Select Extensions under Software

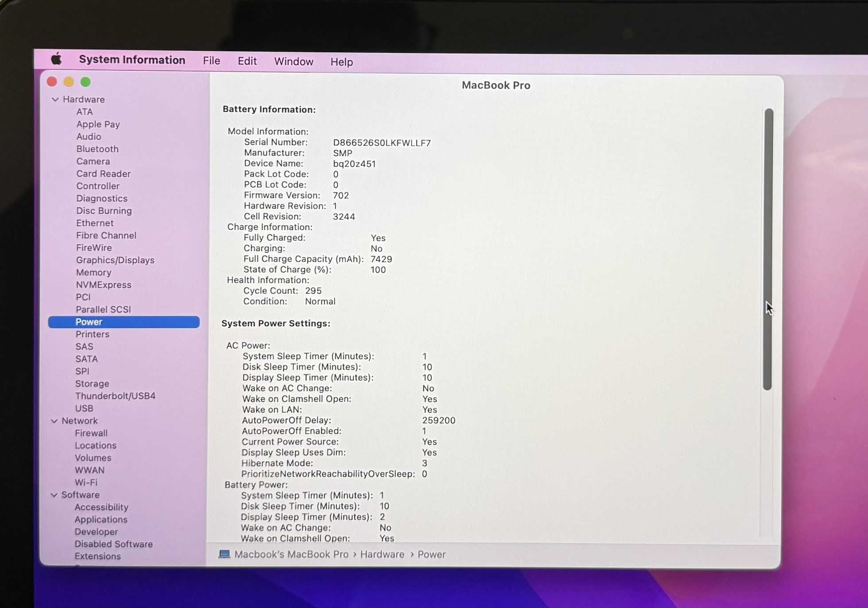pyautogui.click(x=97, y=556)
